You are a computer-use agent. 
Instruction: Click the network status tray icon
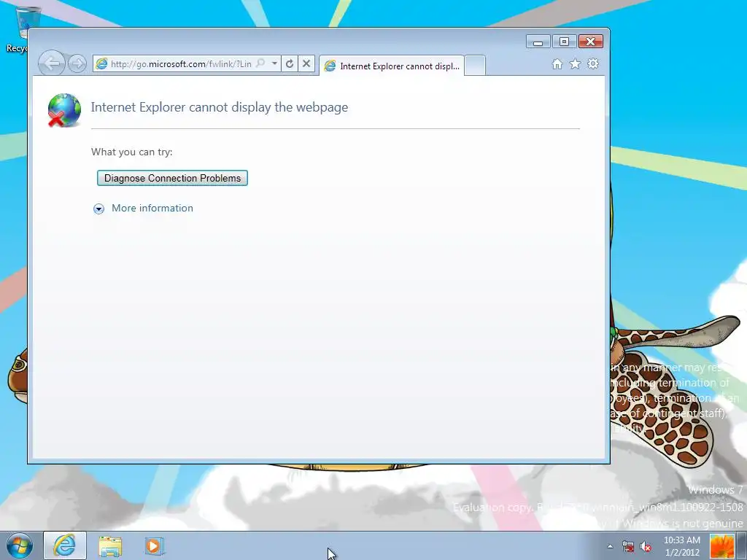click(x=628, y=547)
